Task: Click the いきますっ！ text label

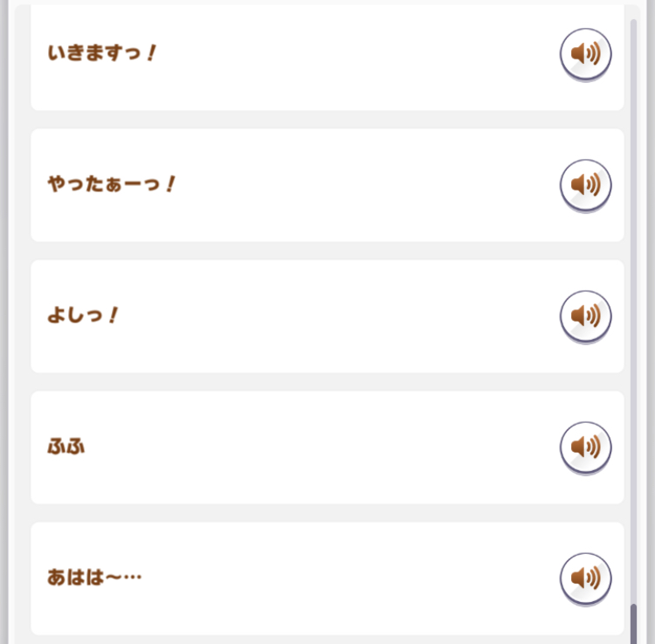Action: pos(101,53)
